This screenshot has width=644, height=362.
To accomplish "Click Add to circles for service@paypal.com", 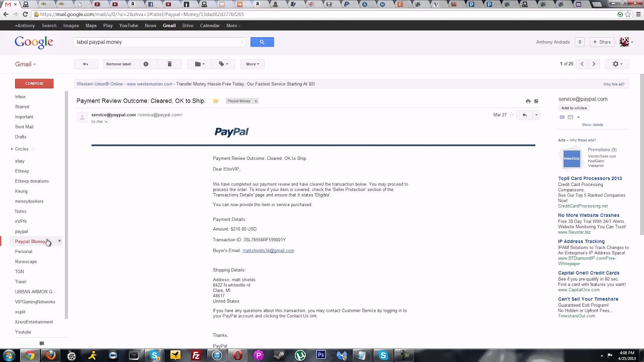I will click(x=574, y=108).
